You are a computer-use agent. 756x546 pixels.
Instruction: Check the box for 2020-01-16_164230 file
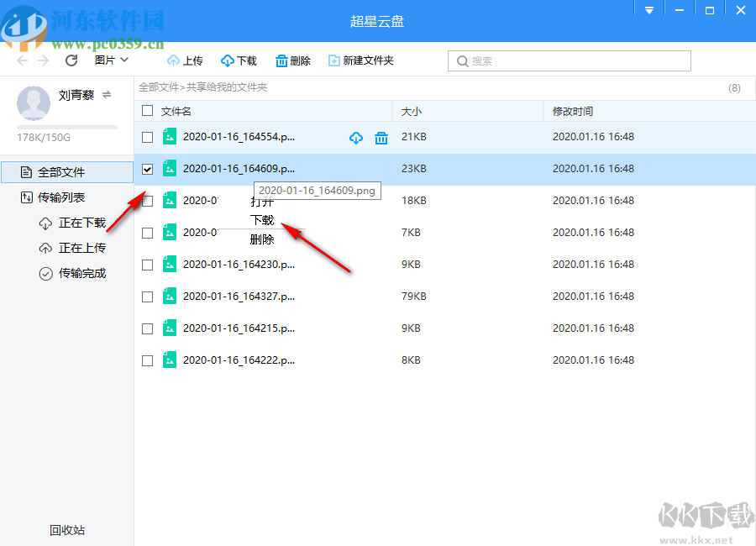click(148, 265)
